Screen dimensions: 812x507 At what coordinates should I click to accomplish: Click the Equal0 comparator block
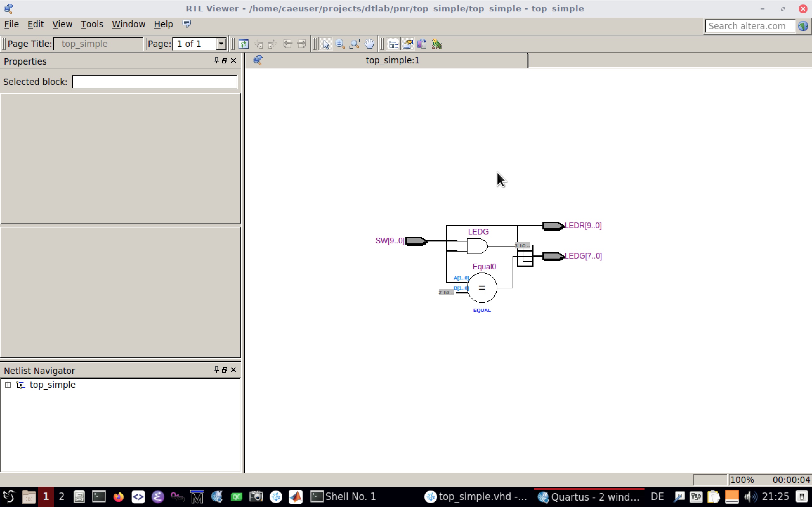(x=482, y=288)
